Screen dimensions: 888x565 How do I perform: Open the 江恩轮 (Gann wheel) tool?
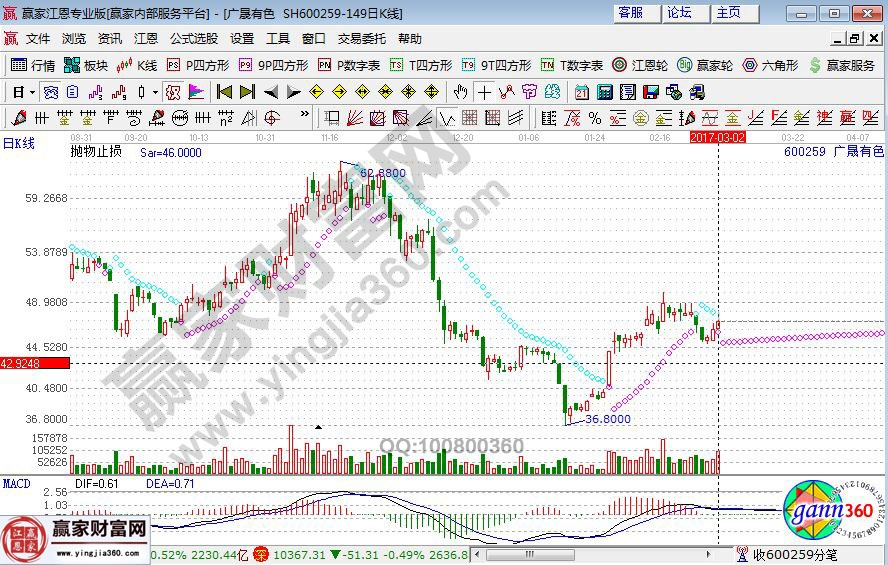(635, 65)
